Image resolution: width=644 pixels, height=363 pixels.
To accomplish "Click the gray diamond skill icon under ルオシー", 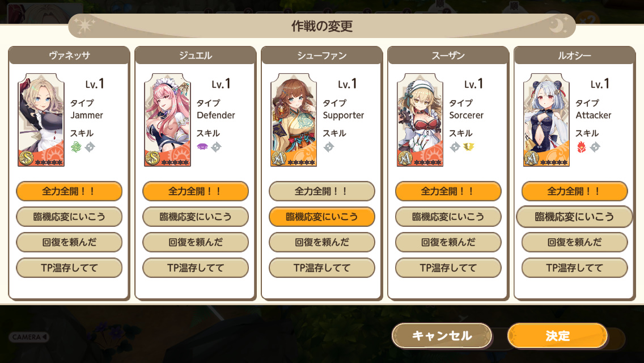I will pyautogui.click(x=595, y=147).
